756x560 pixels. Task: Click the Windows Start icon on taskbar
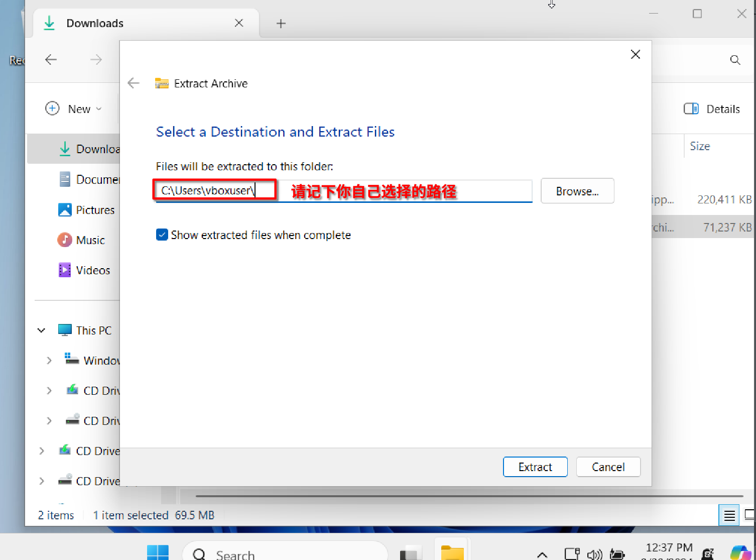[x=158, y=553]
